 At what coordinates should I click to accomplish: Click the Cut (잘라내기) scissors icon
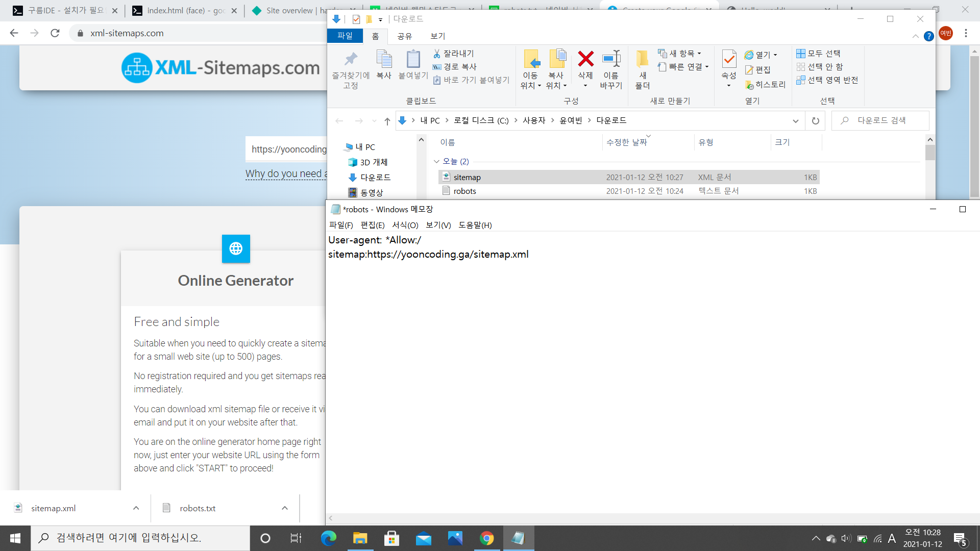(x=437, y=54)
